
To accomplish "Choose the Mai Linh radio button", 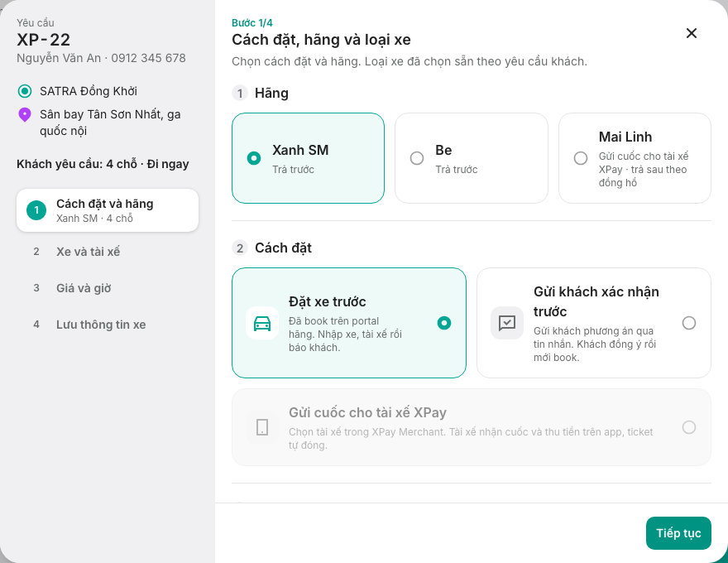I will 581,158.
